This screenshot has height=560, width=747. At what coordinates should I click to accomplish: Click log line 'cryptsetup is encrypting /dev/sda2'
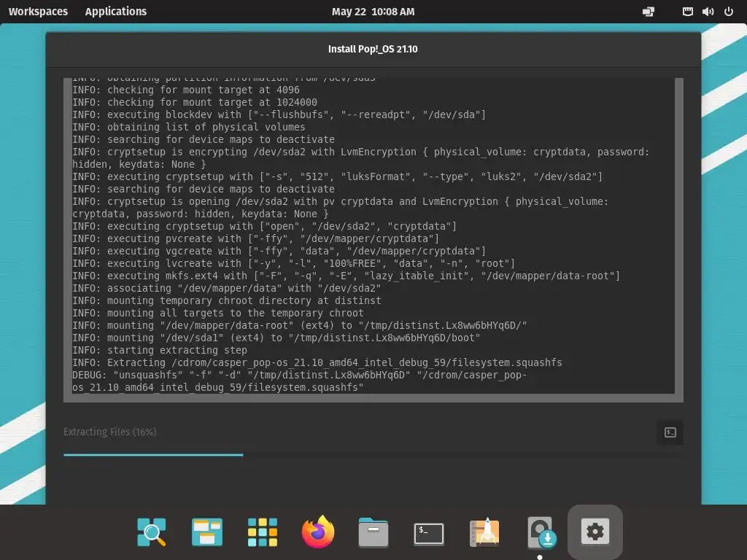pyautogui.click(x=360, y=158)
